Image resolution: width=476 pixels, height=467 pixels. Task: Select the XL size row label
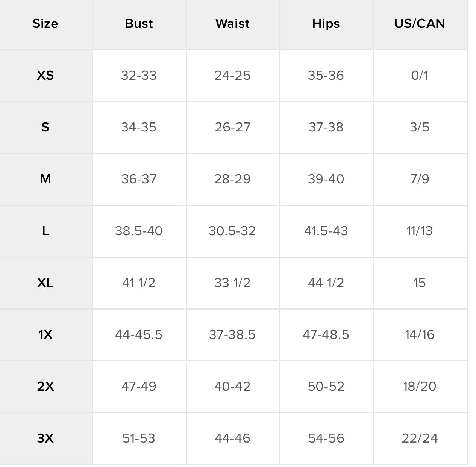click(x=45, y=283)
